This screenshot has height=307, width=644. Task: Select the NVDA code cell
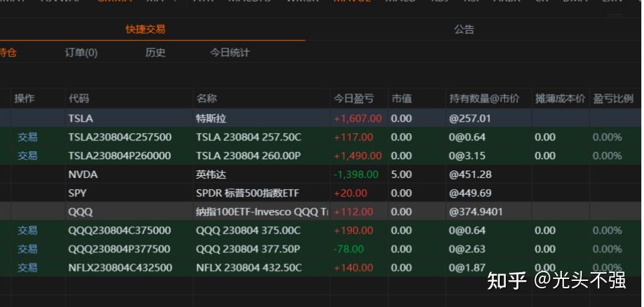coord(83,175)
